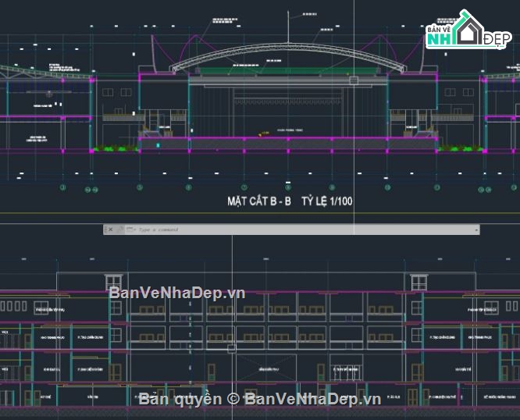This screenshot has width=520, height=420.
Task: Select the right rooftop dormer window in elevation
Action: (x=418, y=283)
